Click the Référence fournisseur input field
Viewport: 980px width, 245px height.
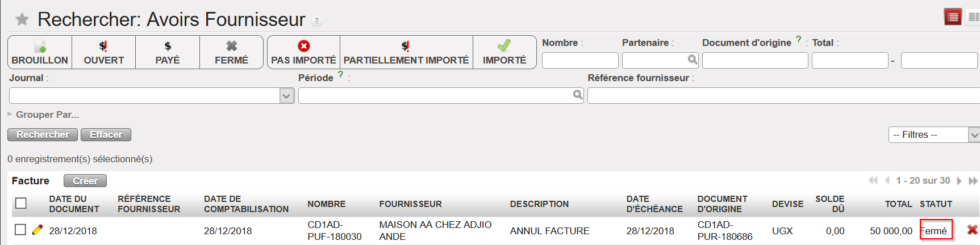pos(783,96)
